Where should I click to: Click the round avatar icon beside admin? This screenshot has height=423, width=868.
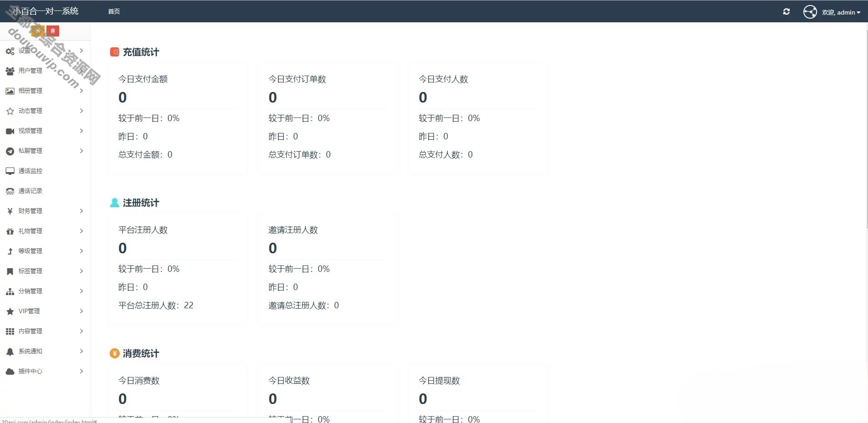pos(810,12)
